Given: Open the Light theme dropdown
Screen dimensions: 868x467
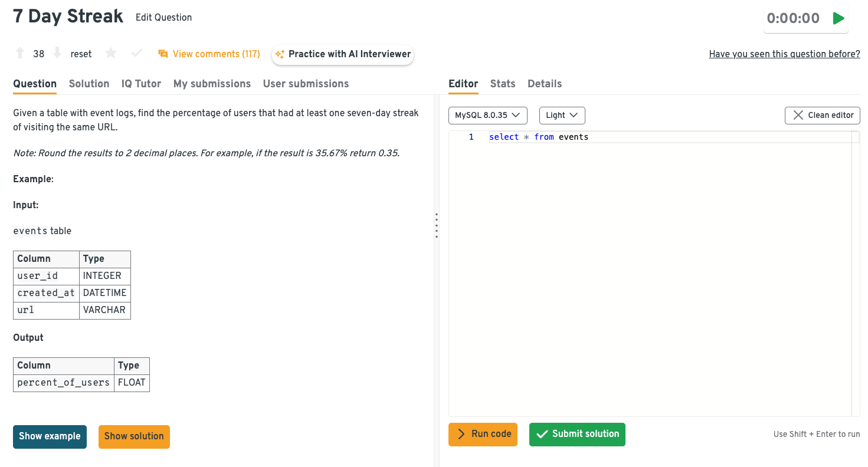Looking at the screenshot, I should pos(562,116).
